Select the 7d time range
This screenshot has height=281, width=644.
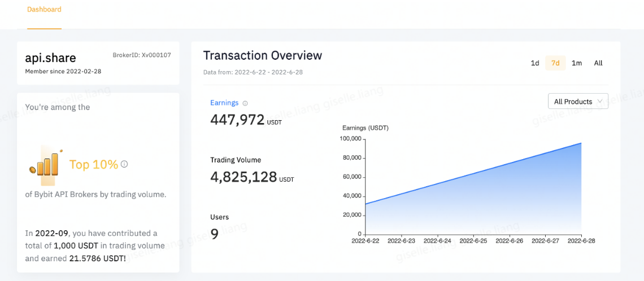[x=555, y=63]
